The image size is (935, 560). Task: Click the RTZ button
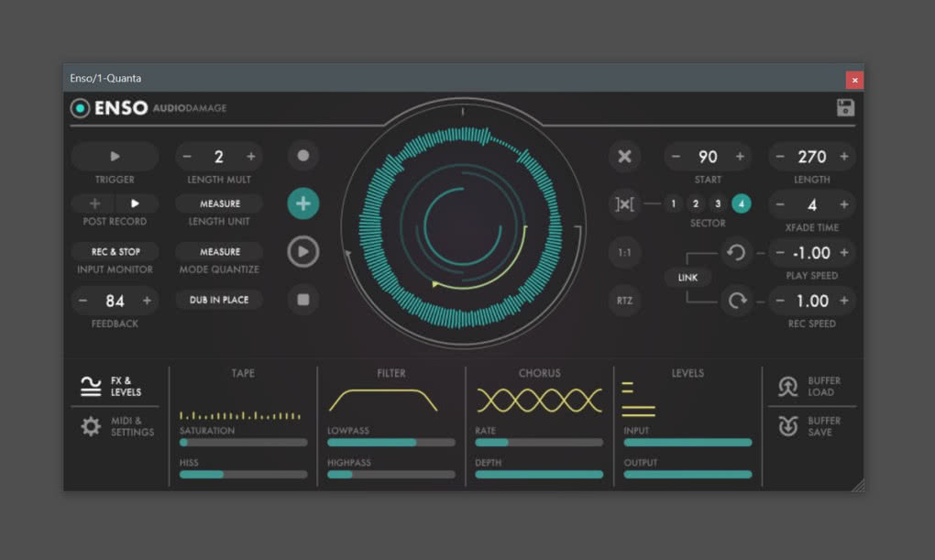point(624,301)
